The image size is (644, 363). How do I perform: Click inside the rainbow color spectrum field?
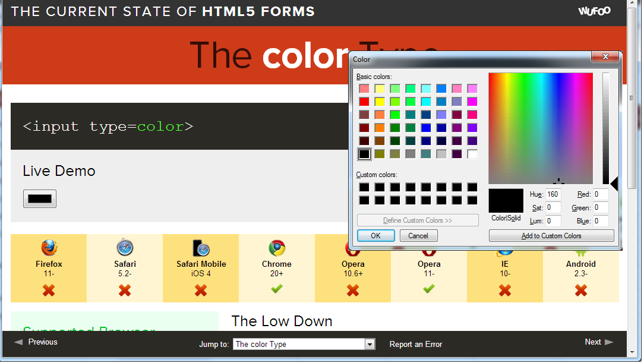tap(541, 128)
